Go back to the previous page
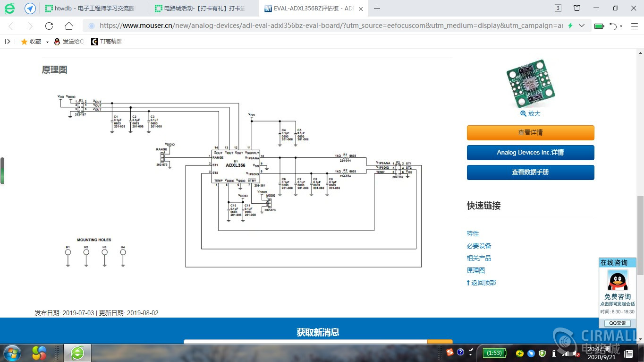Image resolution: width=644 pixels, height=362 pixels. 11,26
